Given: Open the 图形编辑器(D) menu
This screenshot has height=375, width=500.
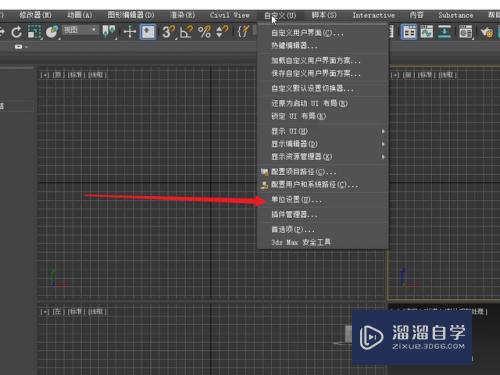Looking at the screenshot, I should click(x=131, y=15).
